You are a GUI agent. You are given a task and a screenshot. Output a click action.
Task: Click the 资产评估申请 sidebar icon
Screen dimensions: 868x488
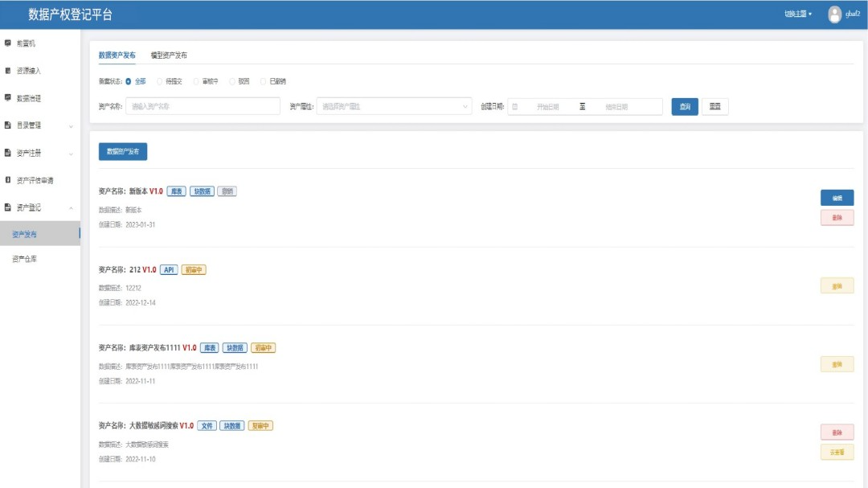tap(8, 180)
